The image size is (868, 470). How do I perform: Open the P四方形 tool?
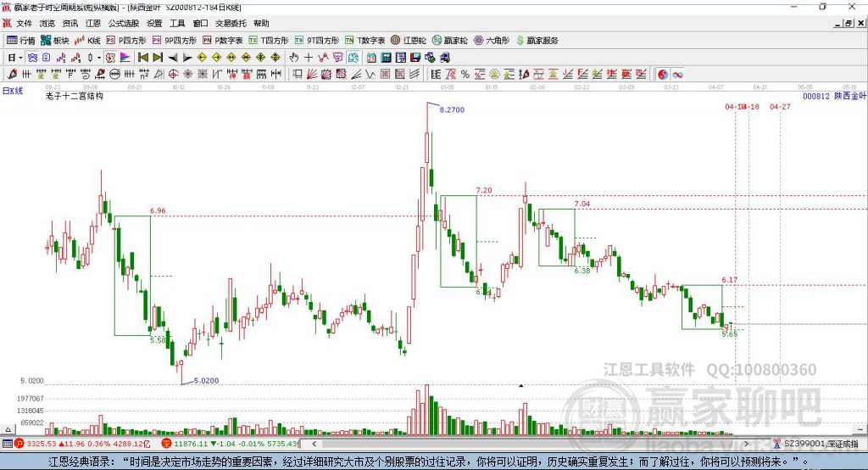click(x=126, y=41)
